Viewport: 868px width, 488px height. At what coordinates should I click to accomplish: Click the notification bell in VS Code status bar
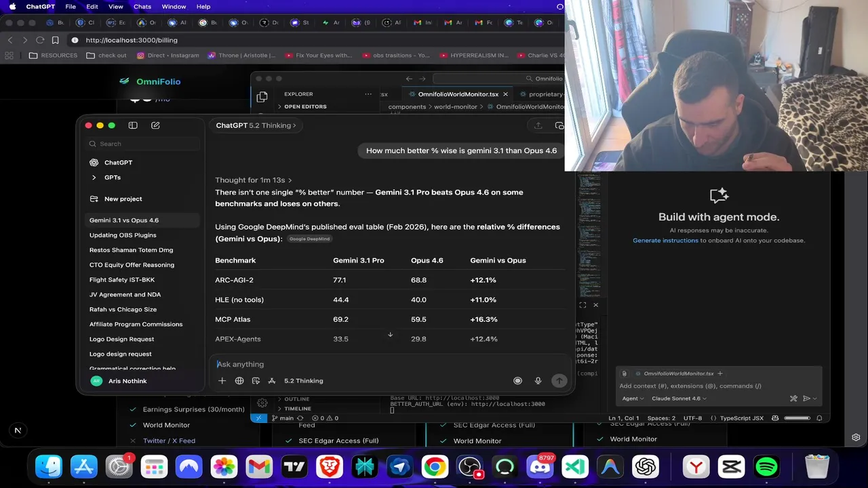tap(819, 418)
